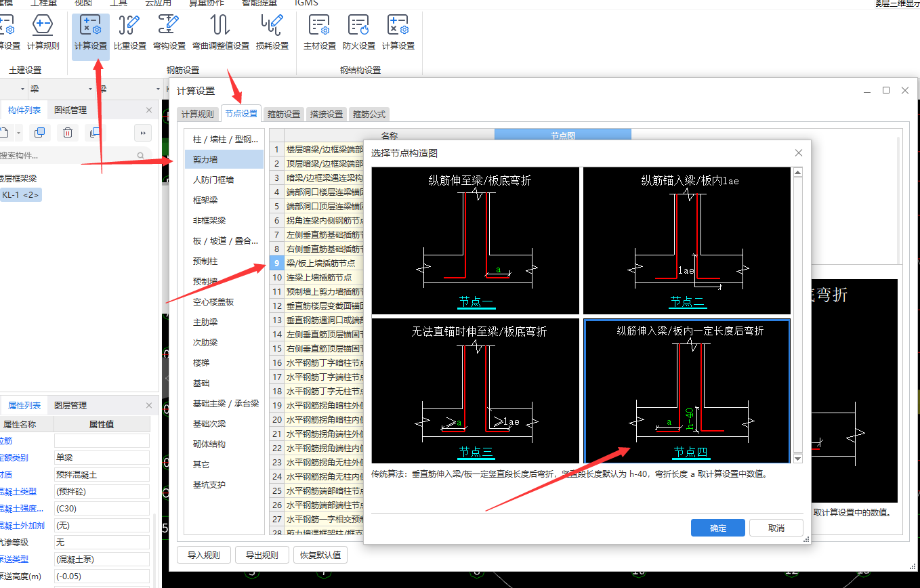Select 剪力墙 in the category list
The width and height of the screenshot is (920, 588).
click(x=224, y=159)
